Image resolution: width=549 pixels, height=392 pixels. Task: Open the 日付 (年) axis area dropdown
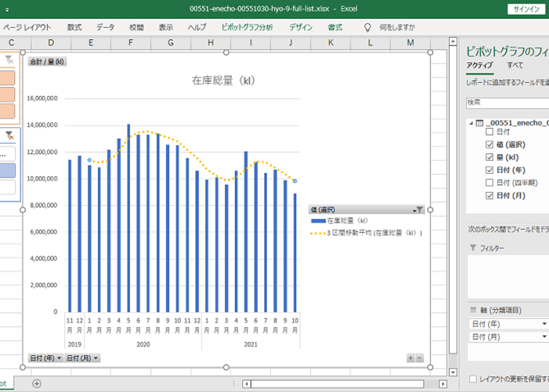tap(544, 324)
